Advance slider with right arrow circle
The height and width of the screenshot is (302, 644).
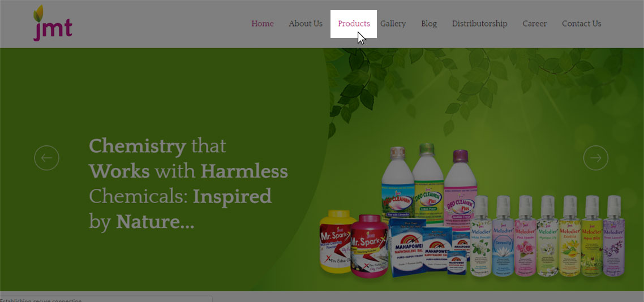(595, 158)
